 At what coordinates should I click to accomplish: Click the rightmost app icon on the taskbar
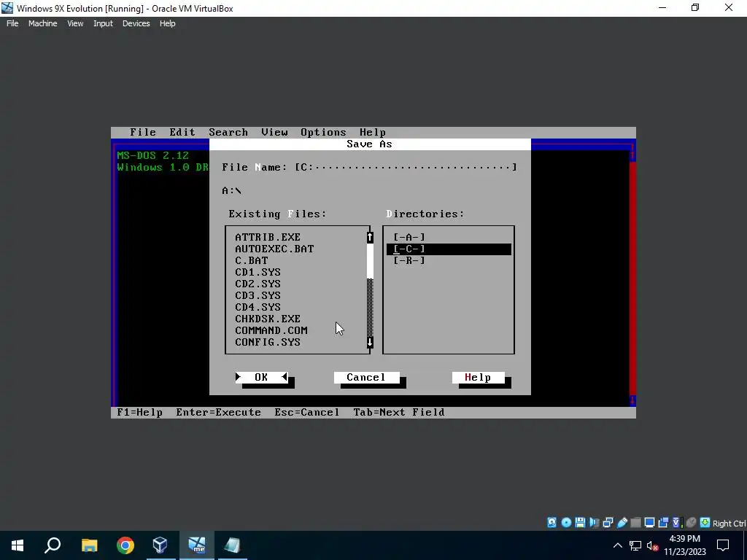pos(232,545)
